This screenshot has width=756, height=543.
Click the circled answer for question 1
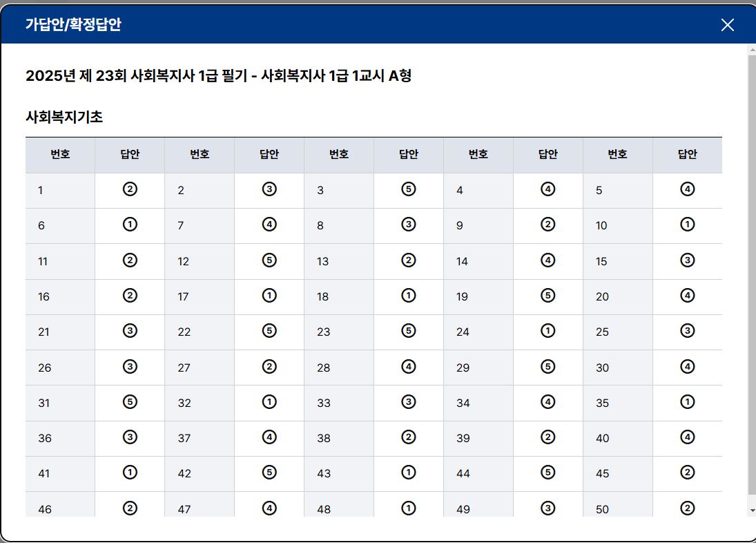point(130,189)
